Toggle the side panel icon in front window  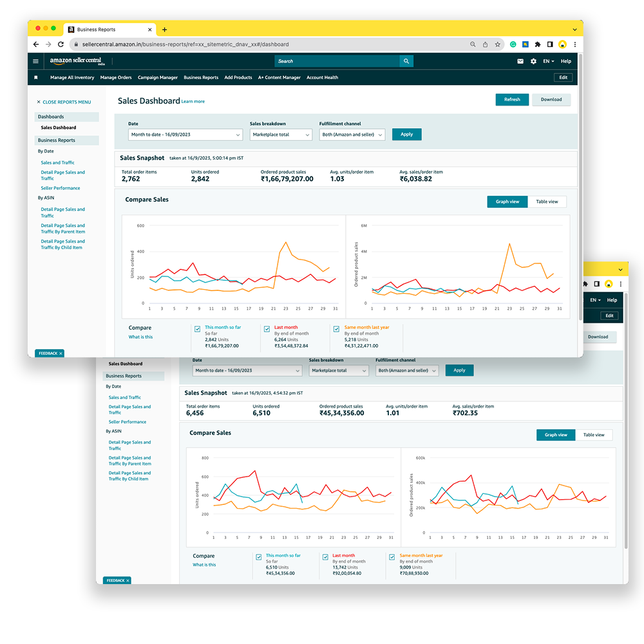(550, 44)
